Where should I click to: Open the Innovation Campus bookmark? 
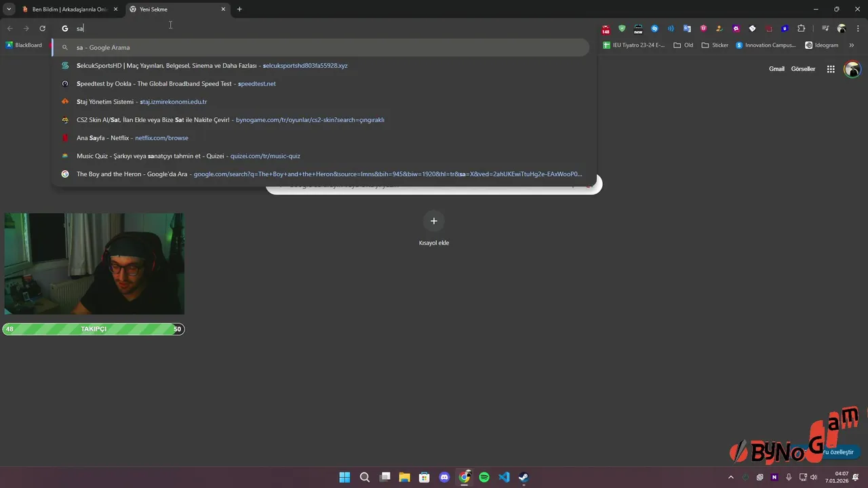coord(766,45)
